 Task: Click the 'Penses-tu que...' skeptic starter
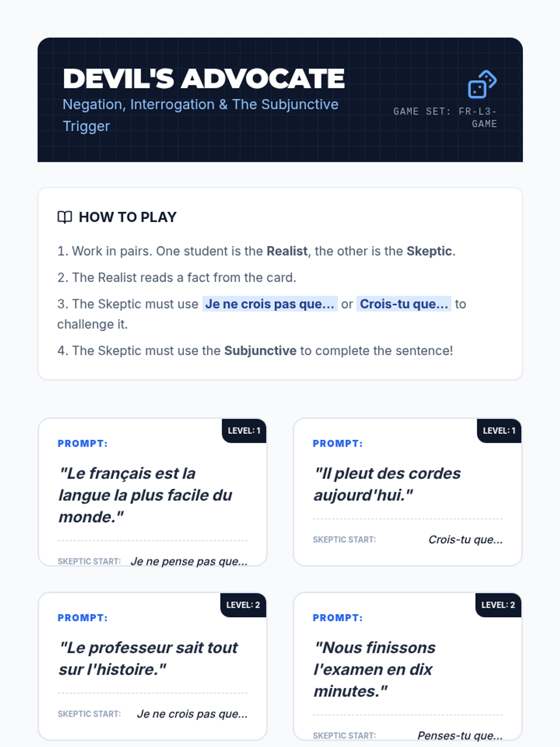460,735
